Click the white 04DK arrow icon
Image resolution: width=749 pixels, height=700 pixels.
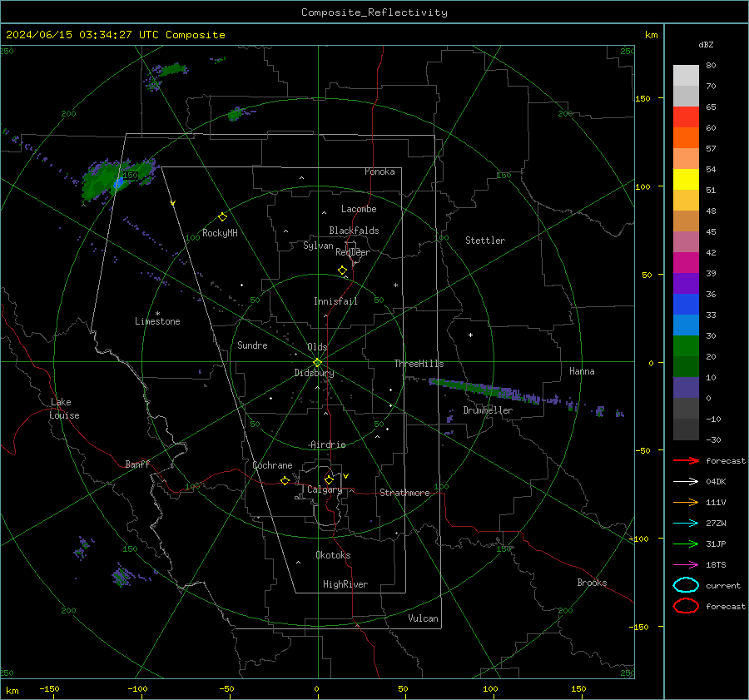tap(686, 481)
